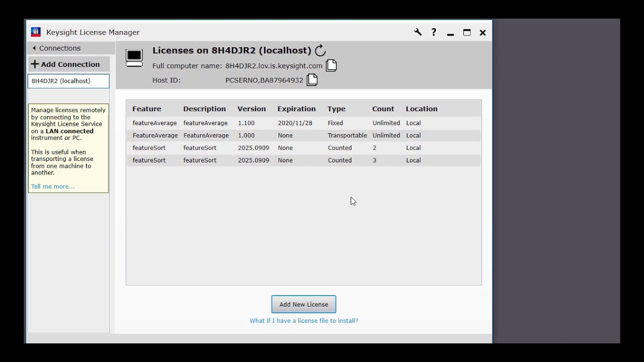Click Licenses on 8H4DJR2 heading
This screenshot has width=644, height=362.
pos(232,50)
